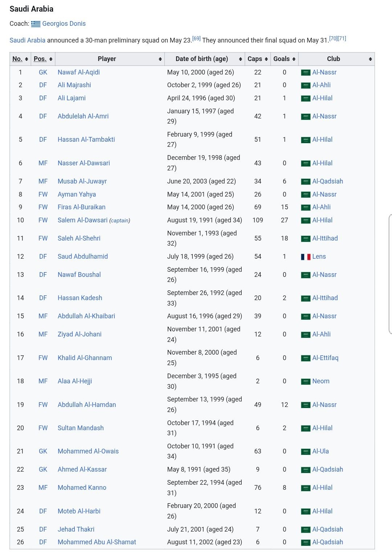This screenshot has width=392, height=557.
Task: Click the Greece flag icon beside Georgios Donis
Action: click(x=36, y=24)
